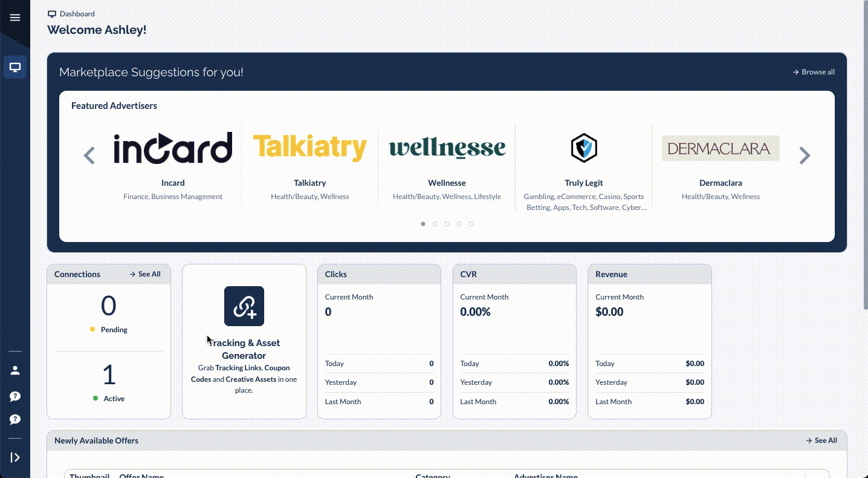Click the Tracking & Asset Generator title
The height and width of the screenshot is (478, 868).
[x=244, y=349]
